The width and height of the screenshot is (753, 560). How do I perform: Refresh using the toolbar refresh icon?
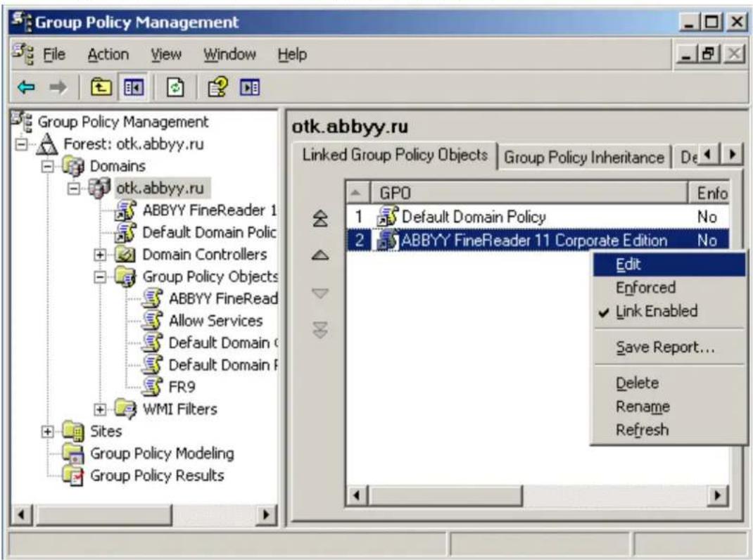point(175,87)
